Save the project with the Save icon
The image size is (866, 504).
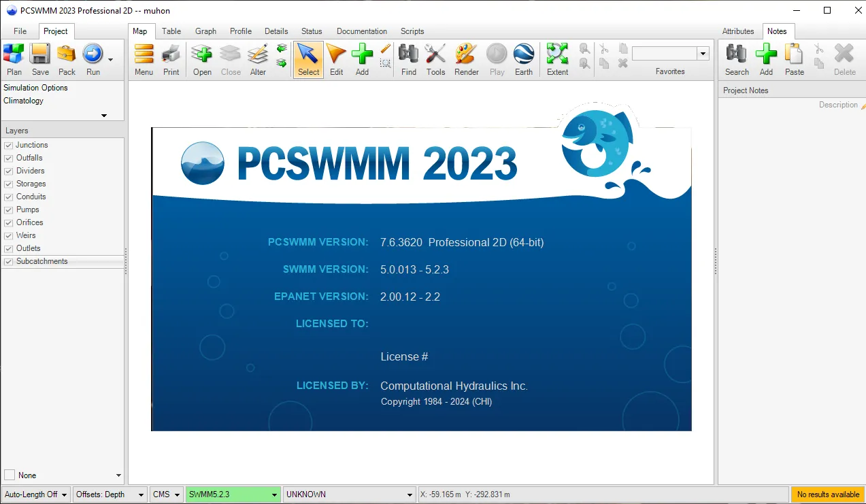40,60
